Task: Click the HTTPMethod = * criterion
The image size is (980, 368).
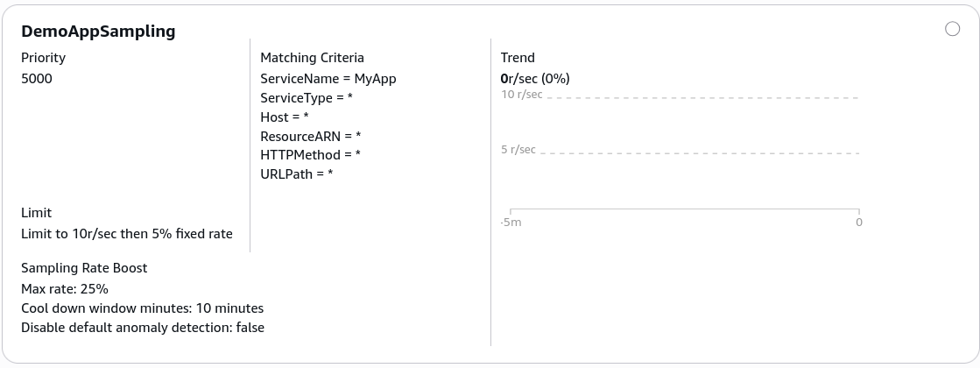Action: coord(310,155)
